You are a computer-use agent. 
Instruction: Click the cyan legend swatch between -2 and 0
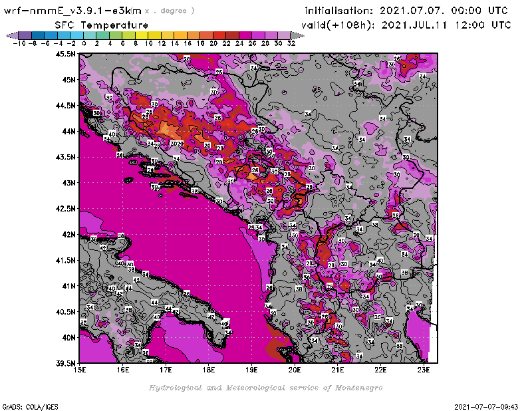77,35
